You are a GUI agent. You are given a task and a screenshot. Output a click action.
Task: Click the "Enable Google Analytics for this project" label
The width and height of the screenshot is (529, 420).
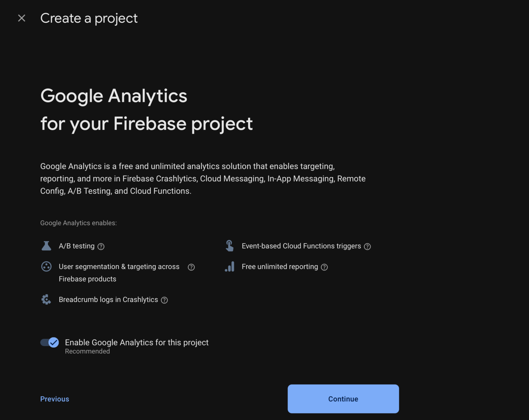(x=137, y=343)
